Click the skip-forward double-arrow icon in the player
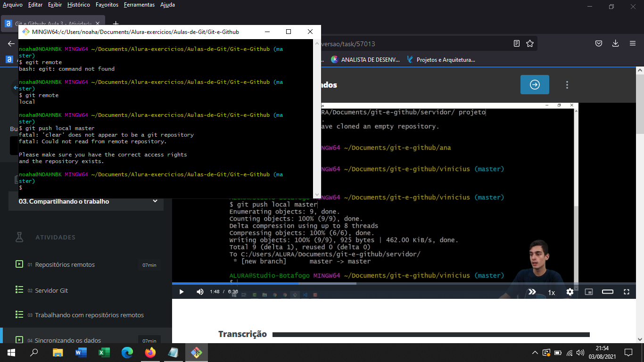644x362 pixels. [532, 292]
